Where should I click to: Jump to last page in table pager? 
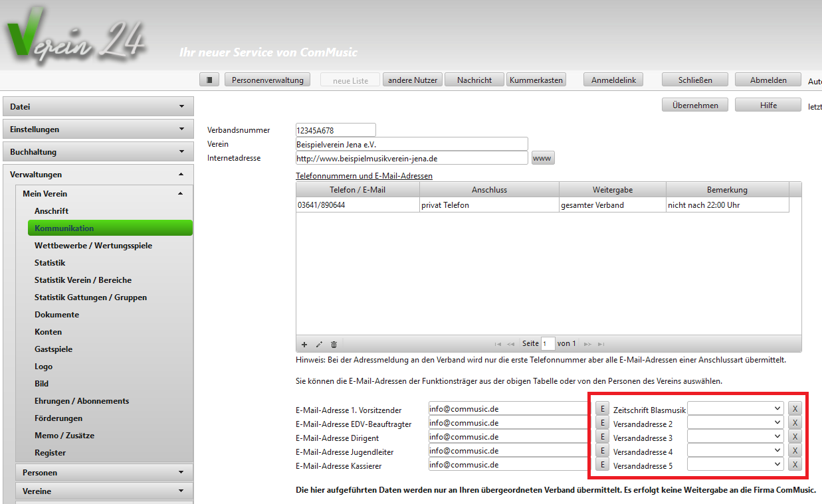601,344
